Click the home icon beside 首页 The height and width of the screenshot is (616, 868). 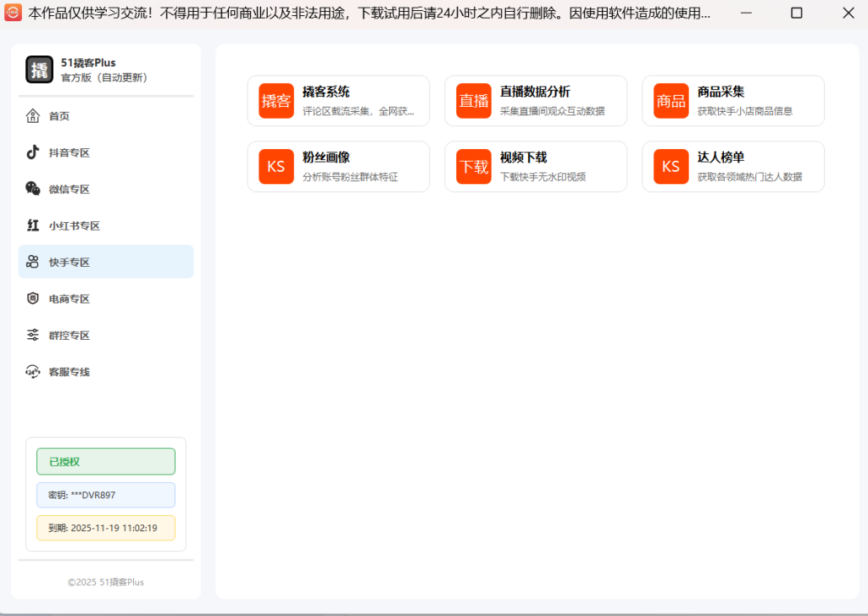(x=33, y=116)
